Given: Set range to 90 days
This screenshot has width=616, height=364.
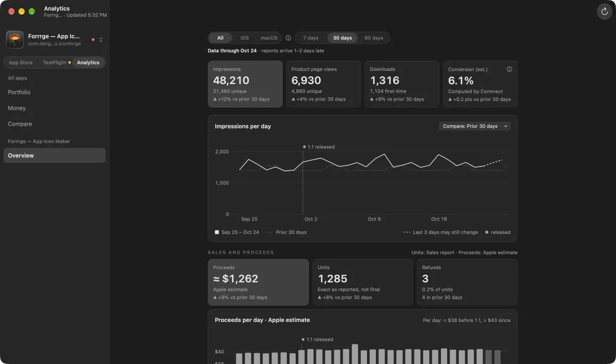Looking at the screenshot, I should [x=374, y=38].
